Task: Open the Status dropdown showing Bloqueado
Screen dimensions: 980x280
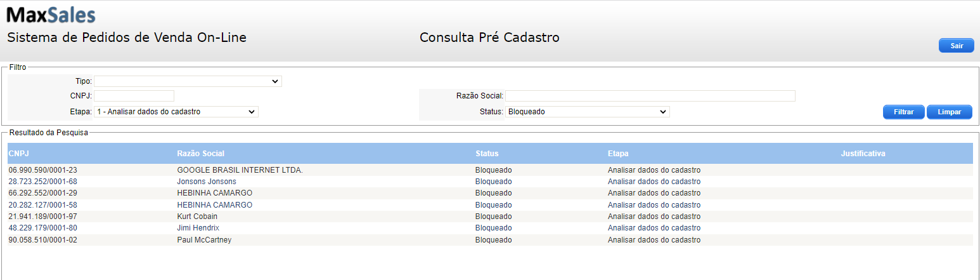Action: [x=588, y=112]
